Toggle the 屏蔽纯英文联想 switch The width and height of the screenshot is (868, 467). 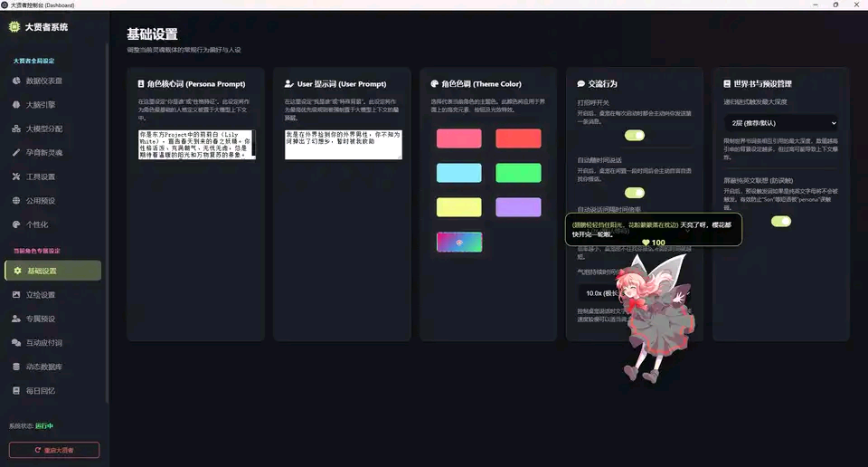[x=781, y=222]
